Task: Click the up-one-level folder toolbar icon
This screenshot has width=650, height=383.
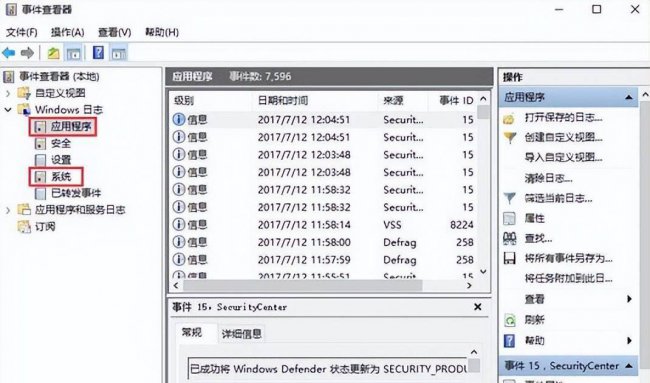Action: coord(53,53)
